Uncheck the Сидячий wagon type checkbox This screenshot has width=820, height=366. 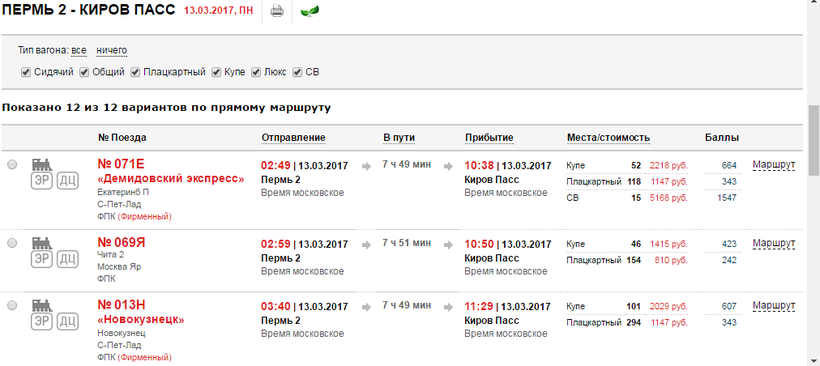pyautogui.click(x=26, y=73)
